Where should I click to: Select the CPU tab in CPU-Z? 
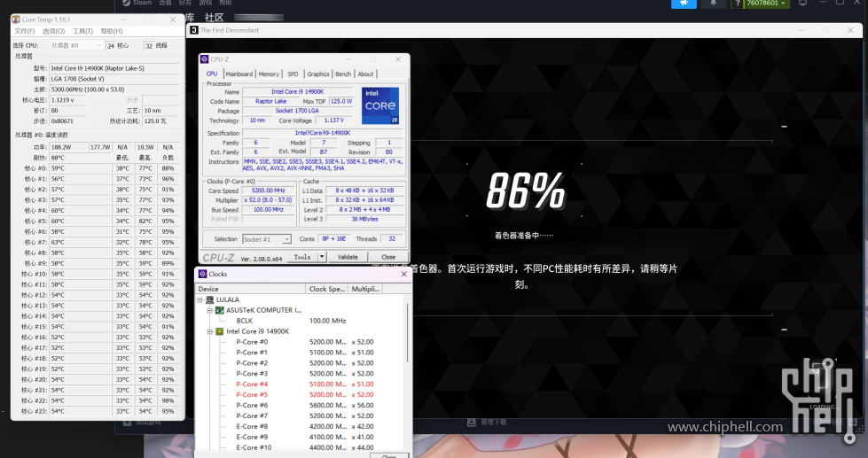click(x=212, y=74)
